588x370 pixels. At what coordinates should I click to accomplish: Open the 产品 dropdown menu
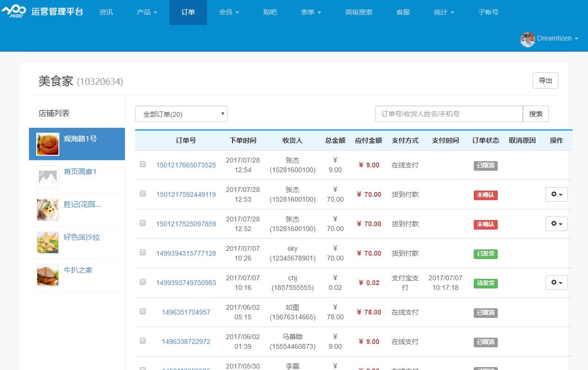(x=147, y=12)
